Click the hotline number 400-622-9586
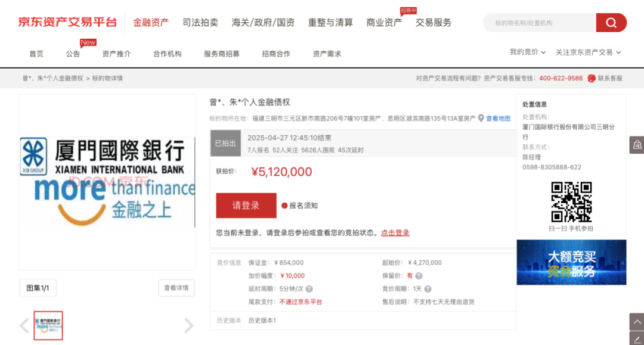 561,78
